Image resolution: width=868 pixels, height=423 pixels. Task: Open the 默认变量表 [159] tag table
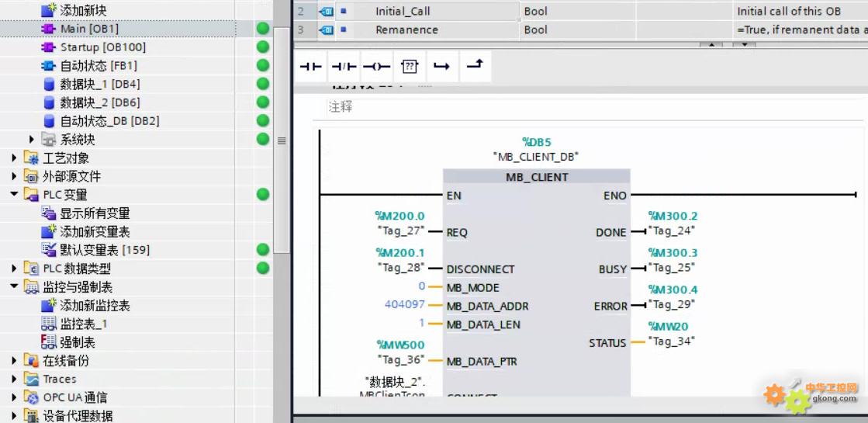click(104, 250)
